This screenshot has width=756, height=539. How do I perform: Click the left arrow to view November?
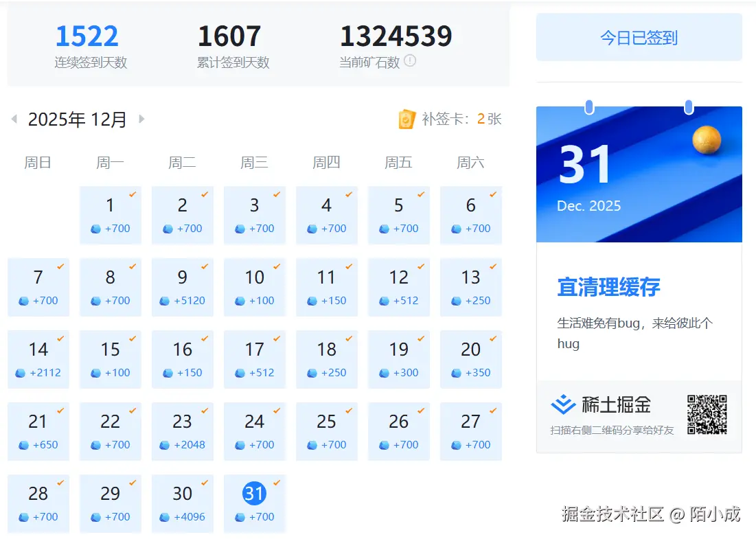pyautogui.click(x=14, y=119)
